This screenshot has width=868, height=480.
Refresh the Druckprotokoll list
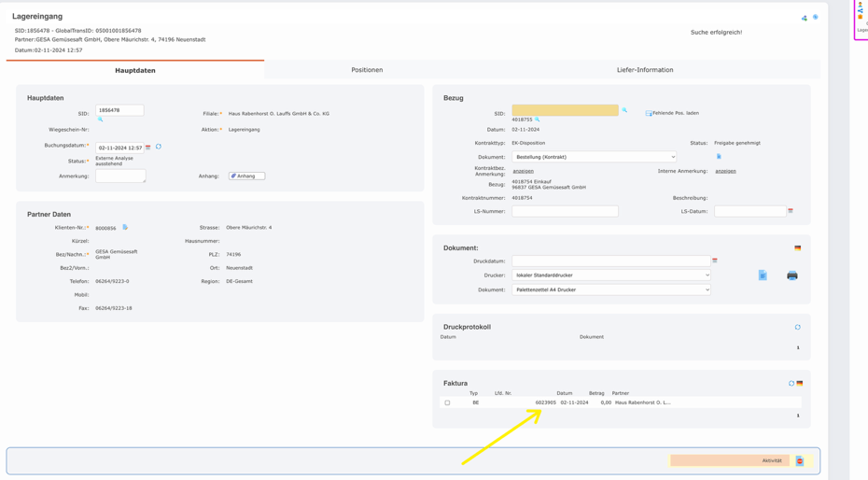pyautogui.click(x=797, y=328)
